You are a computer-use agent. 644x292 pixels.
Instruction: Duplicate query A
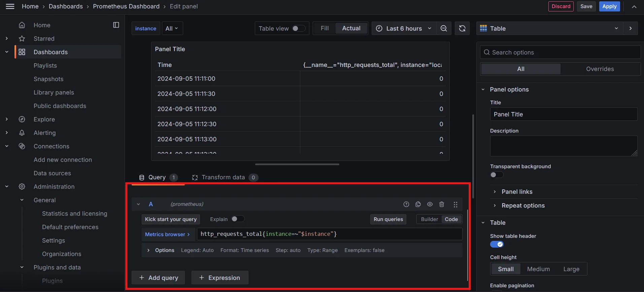(418, 204)
